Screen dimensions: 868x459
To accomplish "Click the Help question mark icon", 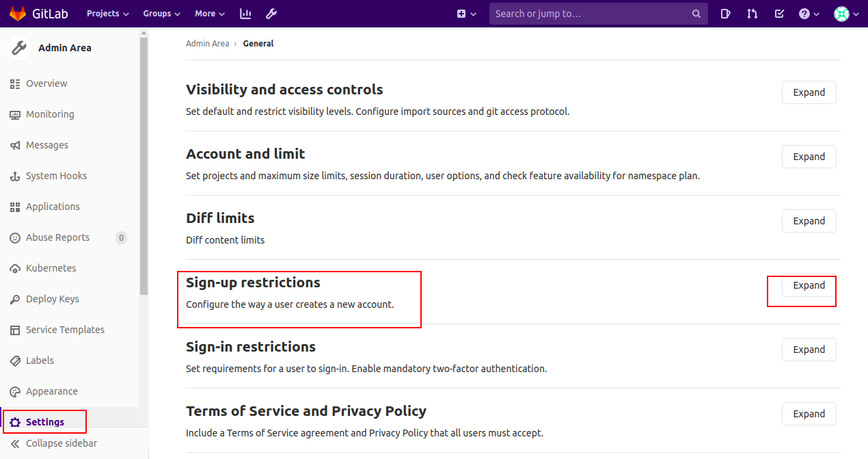I will tap(804, 14).
